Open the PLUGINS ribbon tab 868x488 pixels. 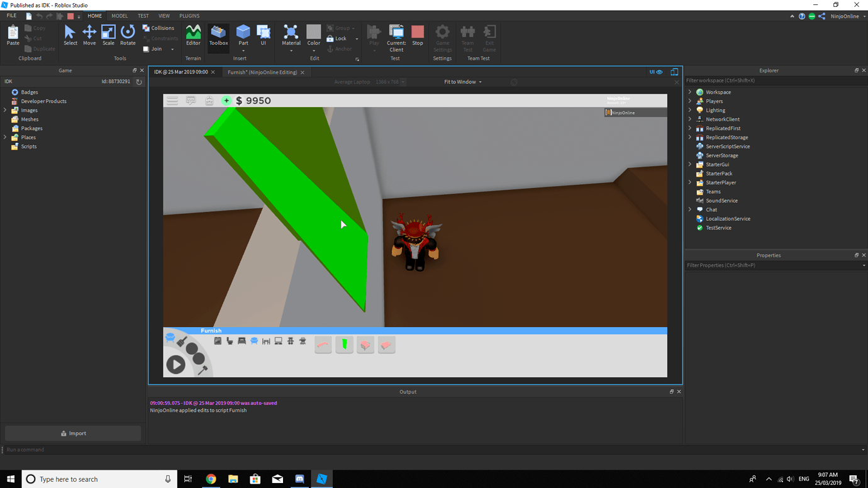[189, 16]
